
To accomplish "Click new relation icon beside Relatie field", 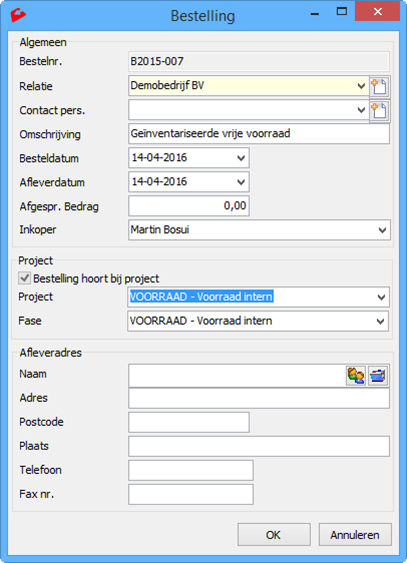I will tap(380, 86).
